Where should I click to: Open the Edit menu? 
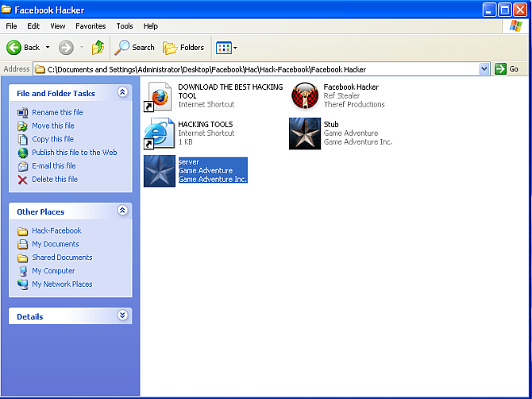33,26
